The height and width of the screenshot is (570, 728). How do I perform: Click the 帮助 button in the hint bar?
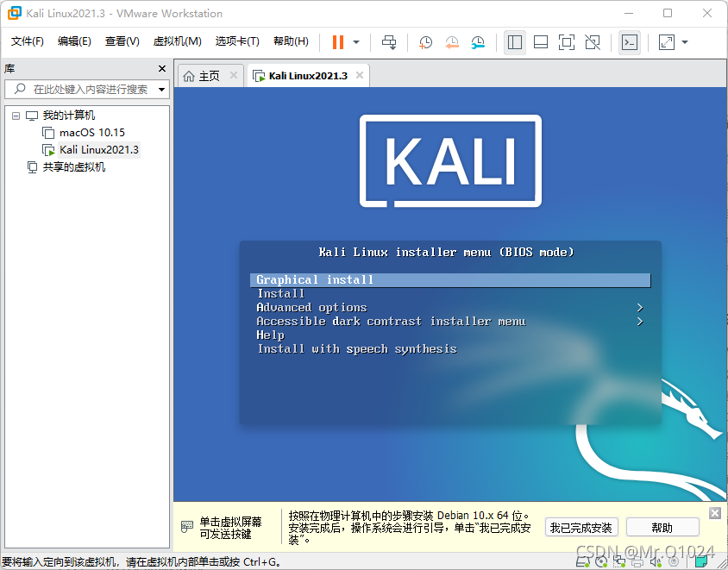(x=662, y=527)
